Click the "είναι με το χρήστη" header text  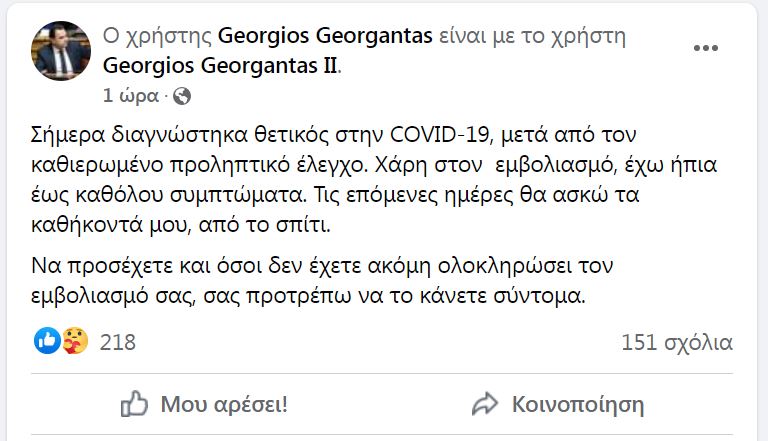532,37
